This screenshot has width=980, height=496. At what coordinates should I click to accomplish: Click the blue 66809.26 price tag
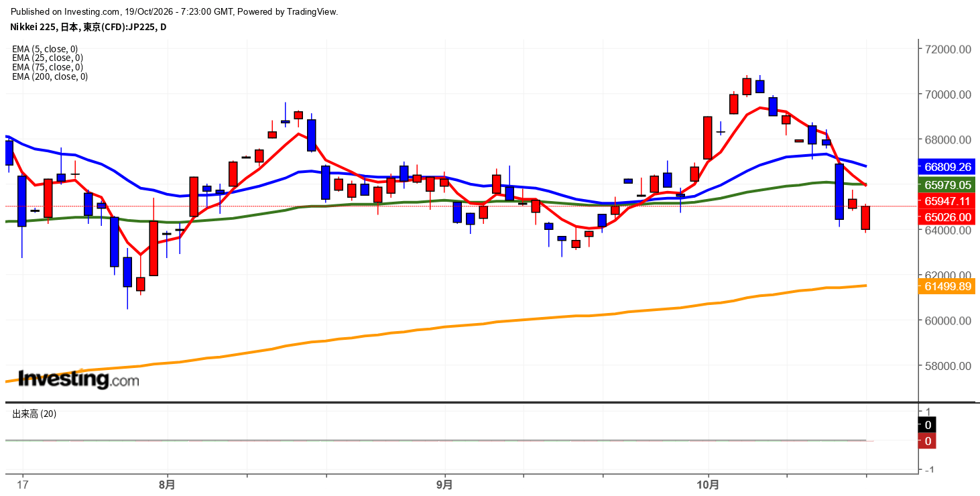pos(948,166)
